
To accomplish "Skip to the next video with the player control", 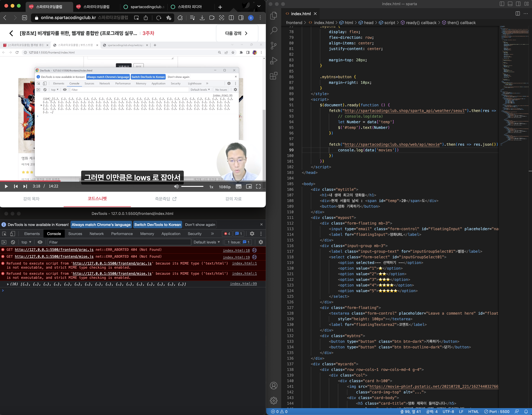I will coord(25,187).
